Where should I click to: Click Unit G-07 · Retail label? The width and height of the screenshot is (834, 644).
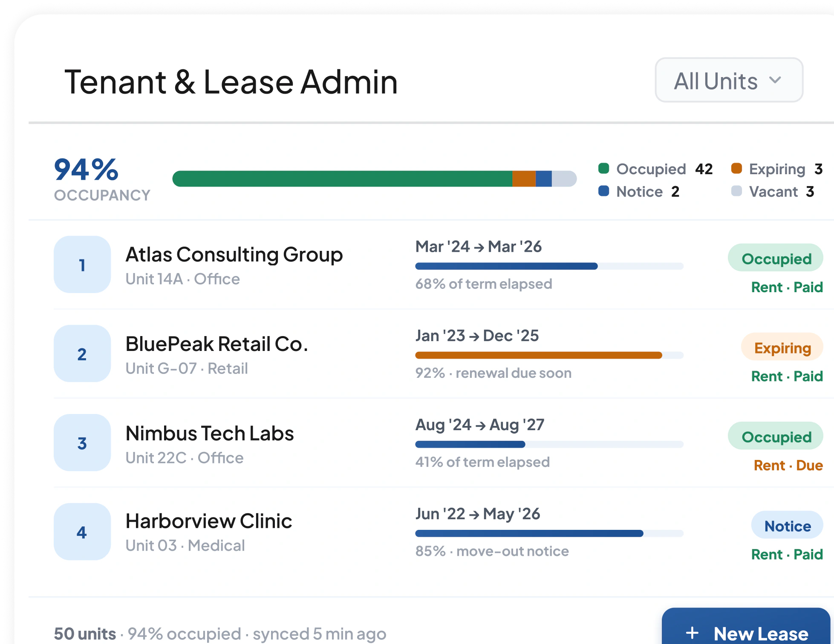(187, 368)
